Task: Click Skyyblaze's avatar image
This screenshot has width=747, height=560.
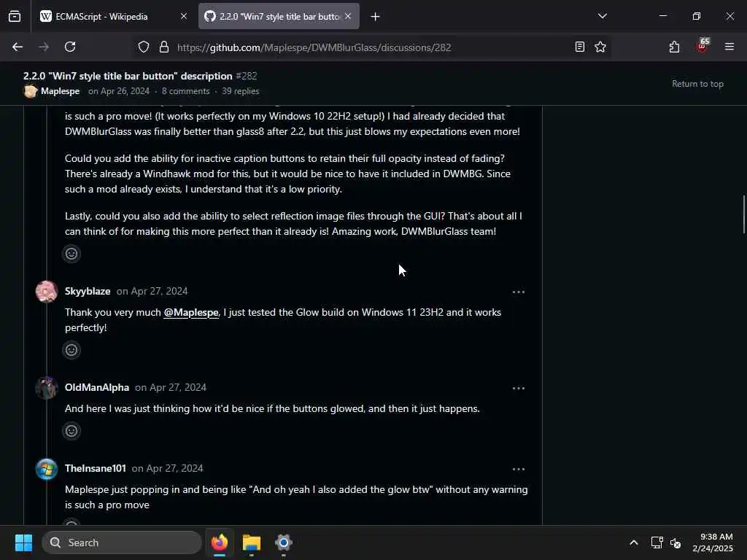Action: pos(47,292)
